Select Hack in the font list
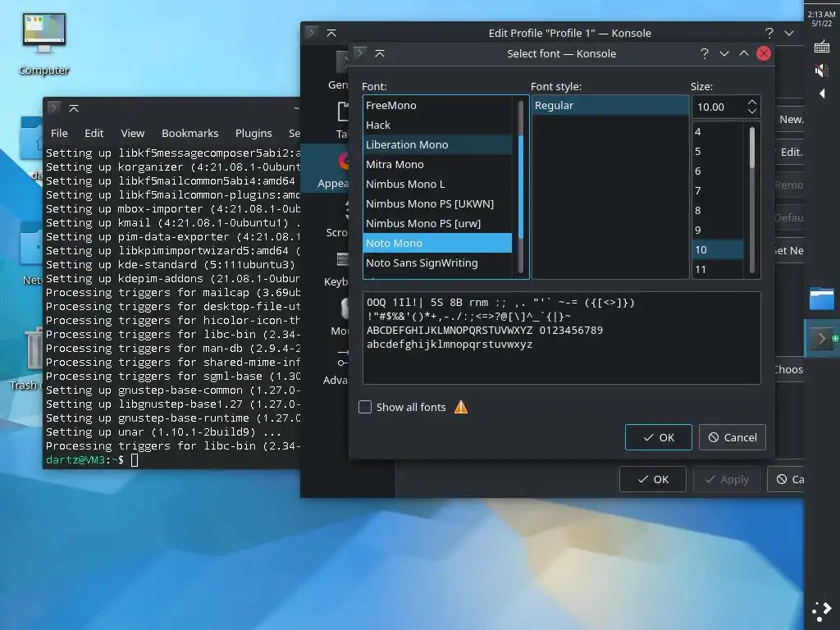 [x=438, y=125]
